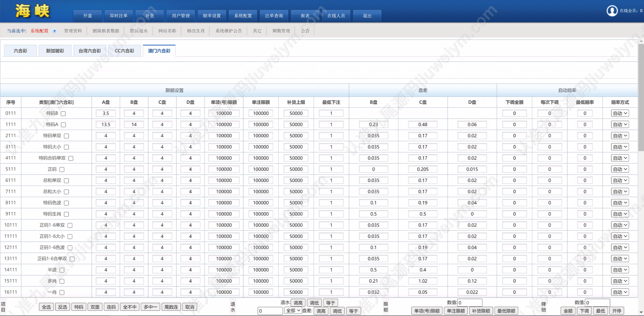Click the B盘 盘差 field for 多肖
The width and height of the screenshot is (644, 316).
373,281
